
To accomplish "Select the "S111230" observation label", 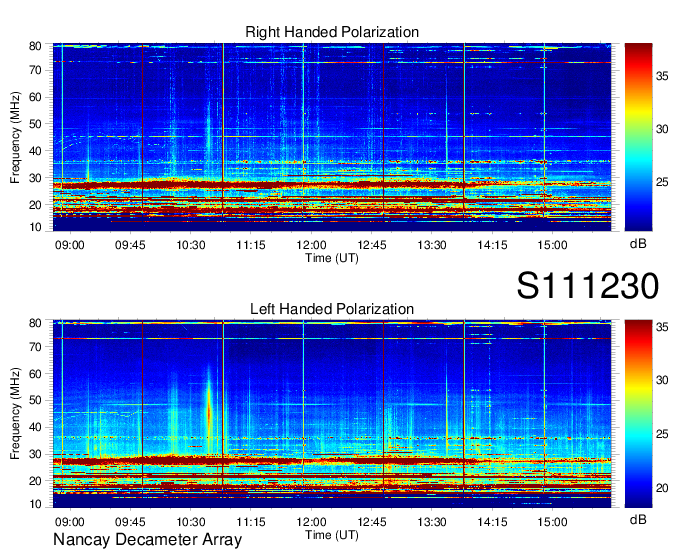I will (588, 286).
